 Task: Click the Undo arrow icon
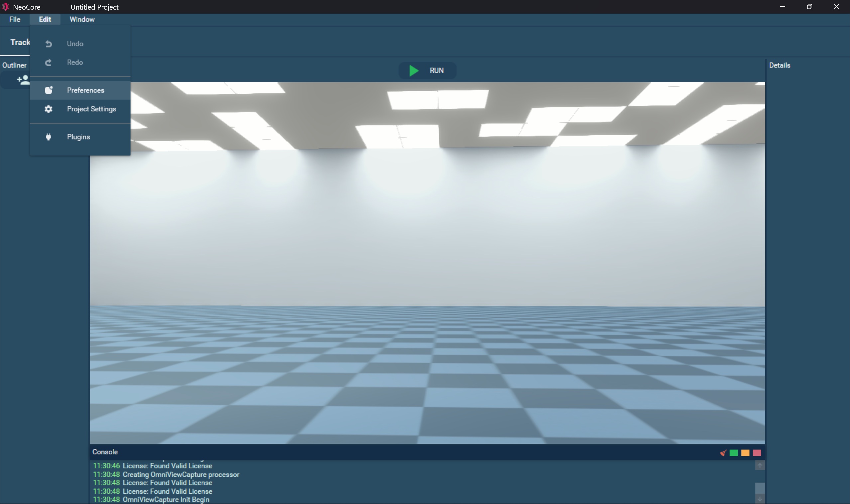49,44
